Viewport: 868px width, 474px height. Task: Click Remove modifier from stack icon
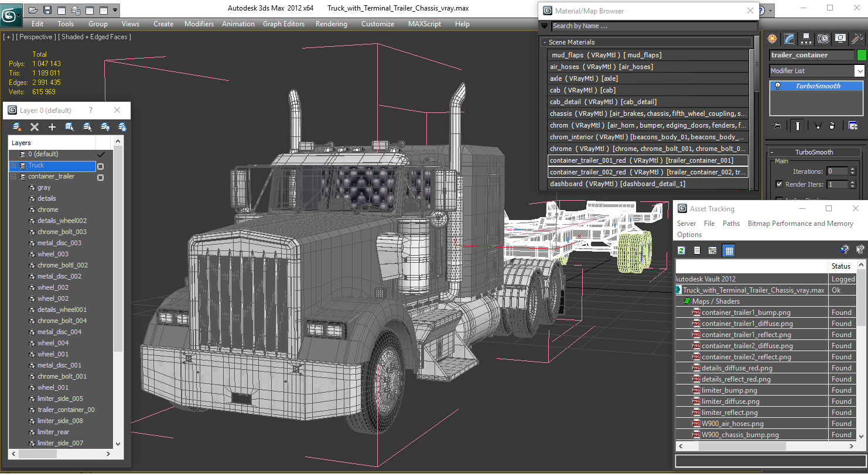coord(832,125)
